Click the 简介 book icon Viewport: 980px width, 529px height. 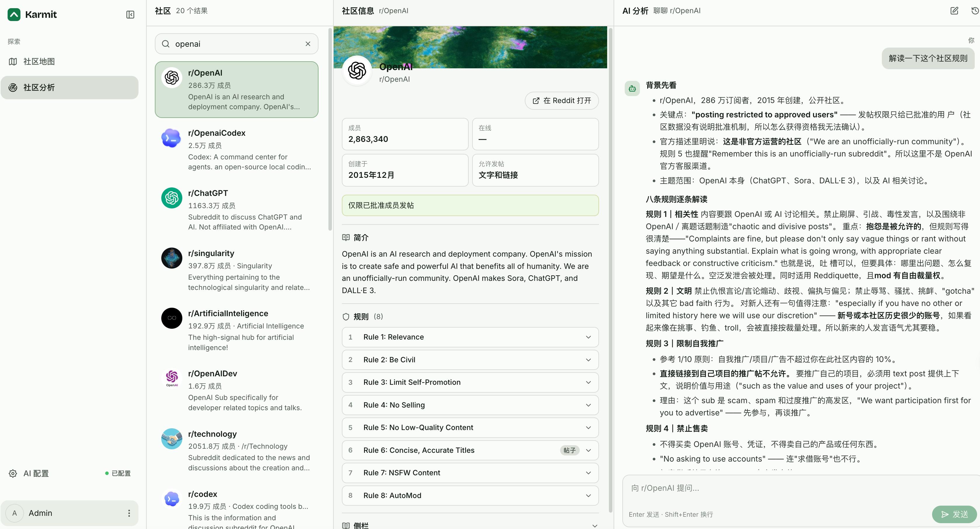(x=346, y=238)
